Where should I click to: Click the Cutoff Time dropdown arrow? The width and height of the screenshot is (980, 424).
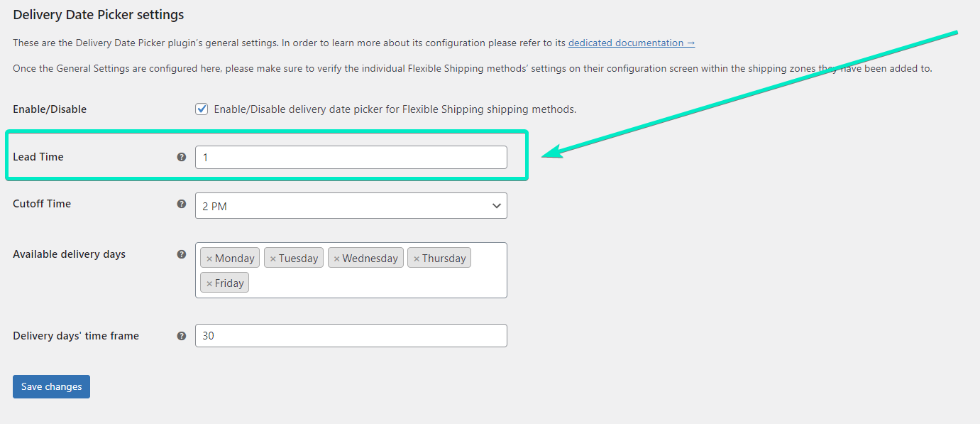click(496, 206)
